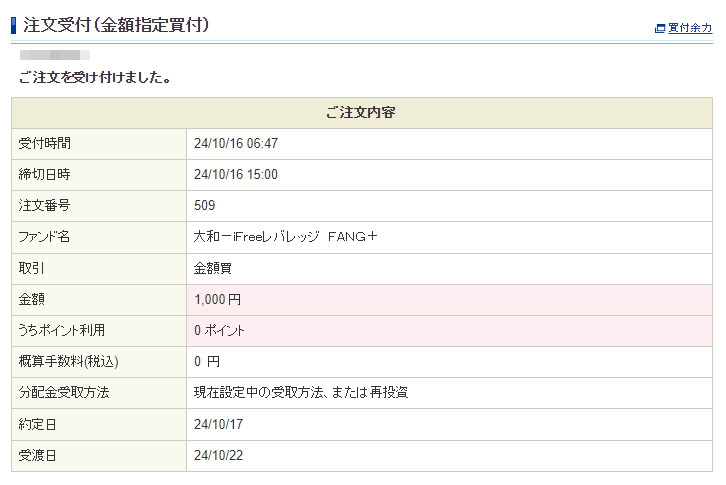Select the 概算手数料(税込) row label
726x485 pixels.
(75, 361)
